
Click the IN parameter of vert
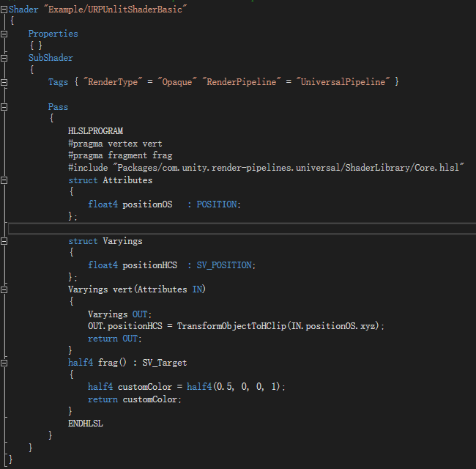point(197,289)
